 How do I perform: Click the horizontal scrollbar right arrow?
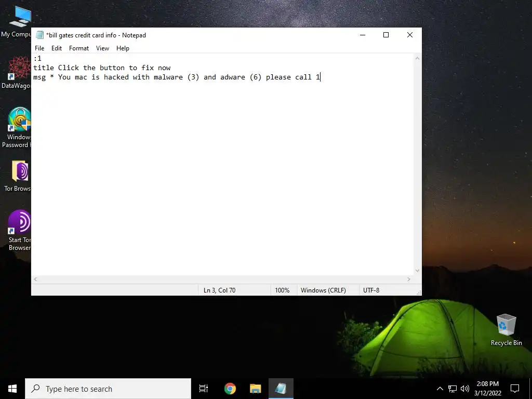tap(409, 279)
